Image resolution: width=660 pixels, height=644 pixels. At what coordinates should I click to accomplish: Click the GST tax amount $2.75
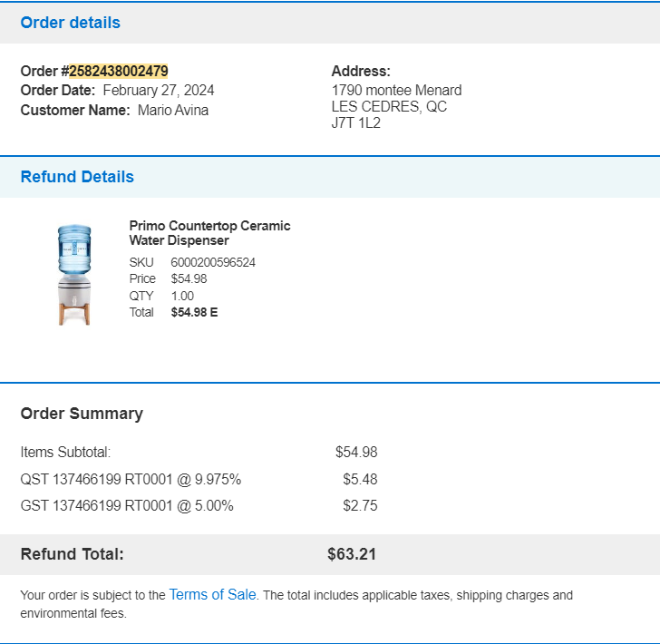360,505
